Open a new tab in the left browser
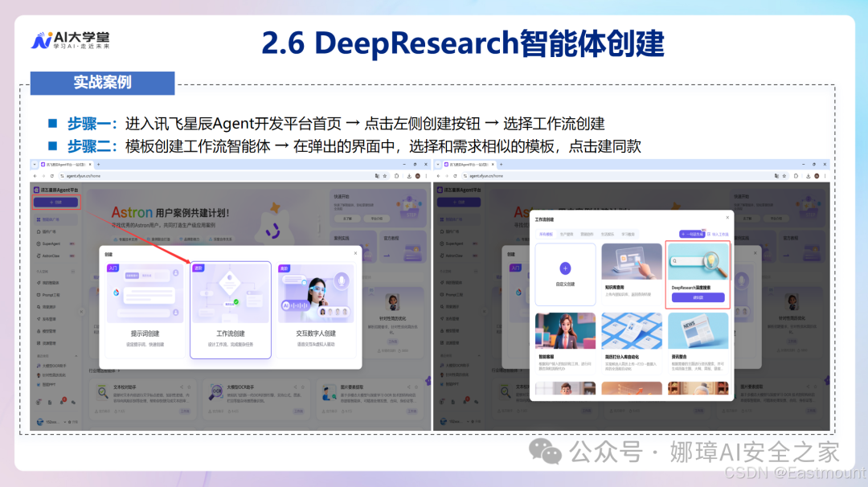Image resolution: width=868 pixels, height=487 pixels. [x=99, y=165]
